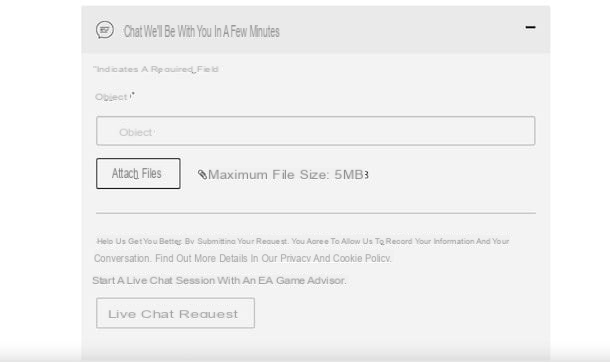The image size is (610, 362).
Task: Click the Attach Files button
Action: point(138,173)
